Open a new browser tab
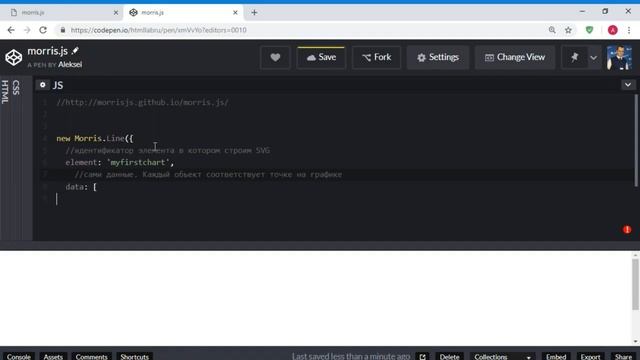This screenshot has width=640, height=360. click(254, 13)
